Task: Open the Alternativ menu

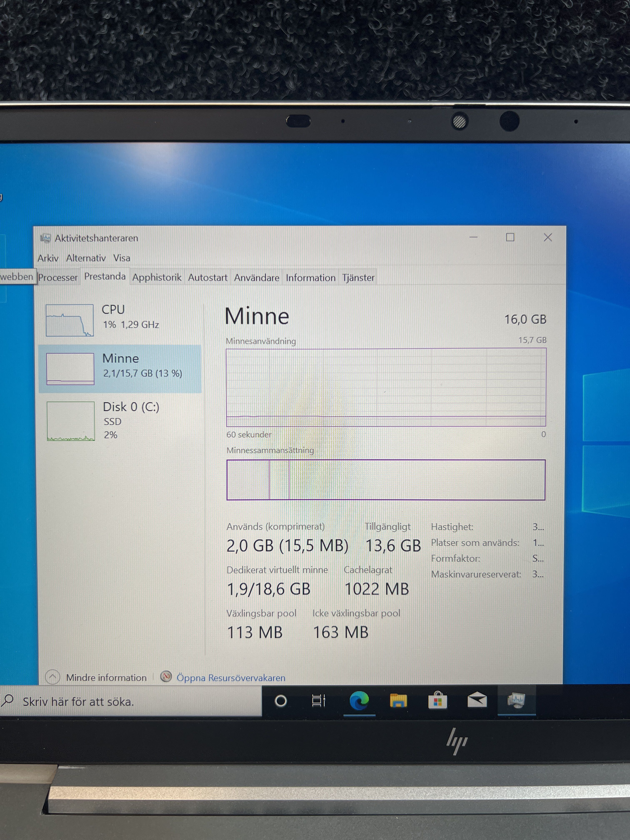Action: point(86,258)
